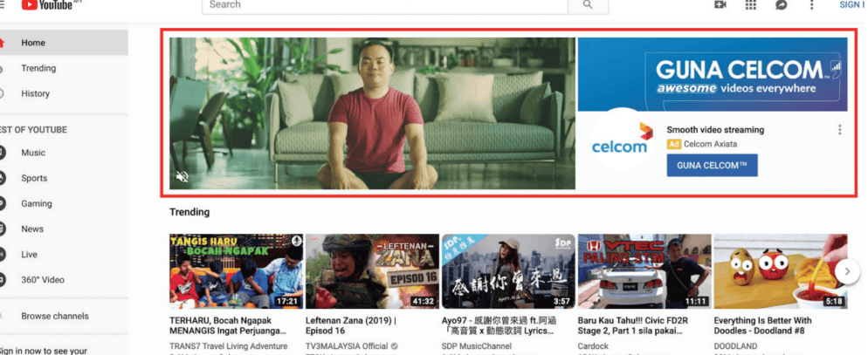Go to Home in sidebar
This screenshot has width=868, height=355.
(64, 43)
